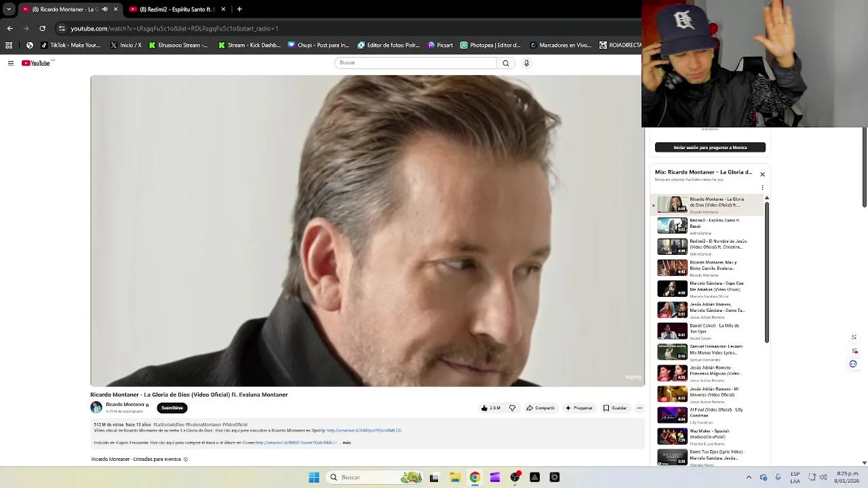This screenshot has height=488, width=868.
Task: Go to the YouTube home logo
Action: [x=36, y=63]
